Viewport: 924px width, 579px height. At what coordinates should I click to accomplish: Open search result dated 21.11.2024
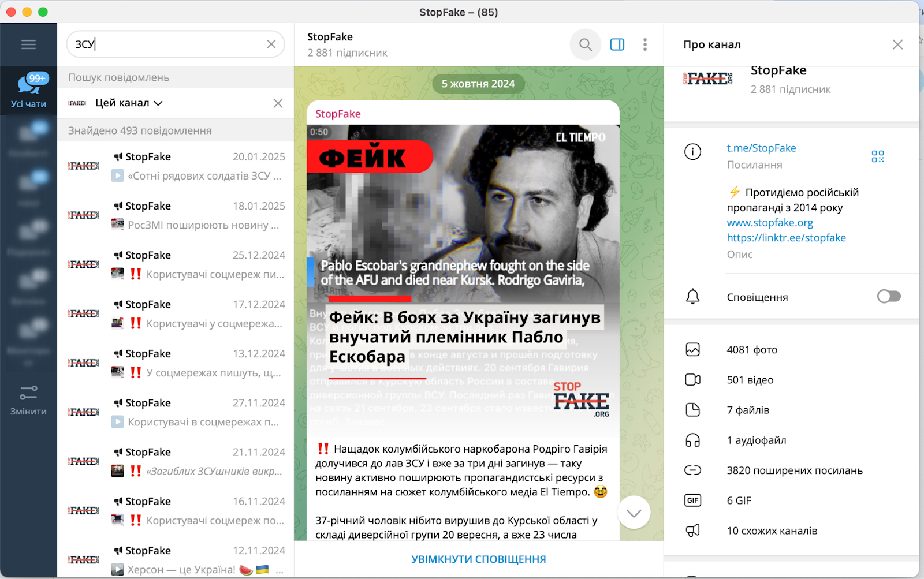(176, 461)
